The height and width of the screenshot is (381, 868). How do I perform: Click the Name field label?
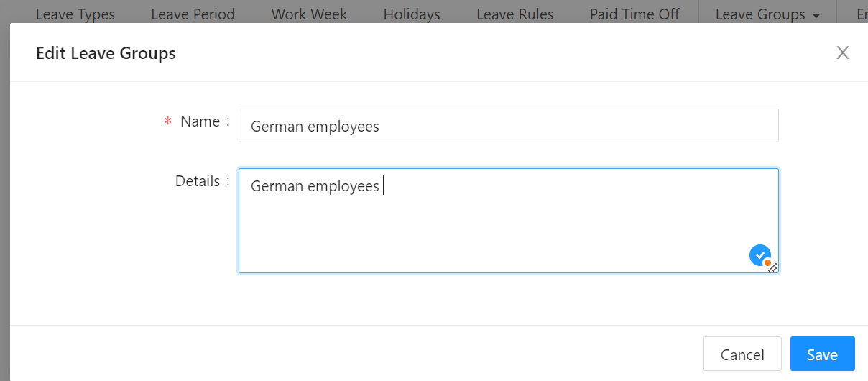(x=200, y=121)
